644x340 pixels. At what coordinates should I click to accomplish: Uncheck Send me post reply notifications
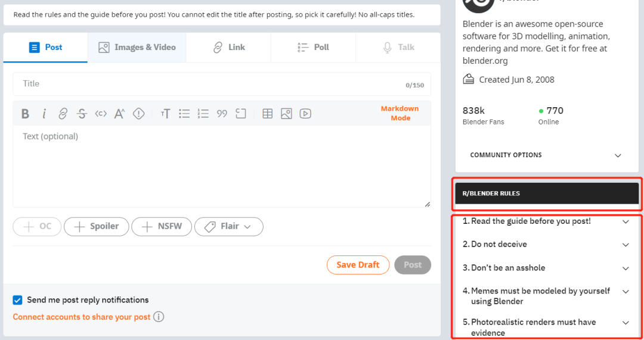coord(18,300)
